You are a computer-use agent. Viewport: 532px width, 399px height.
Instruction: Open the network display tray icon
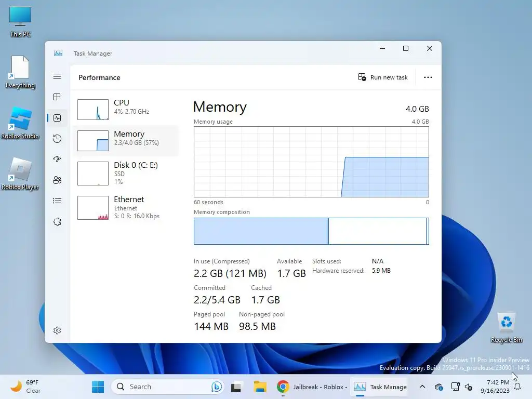click(455, 387)
